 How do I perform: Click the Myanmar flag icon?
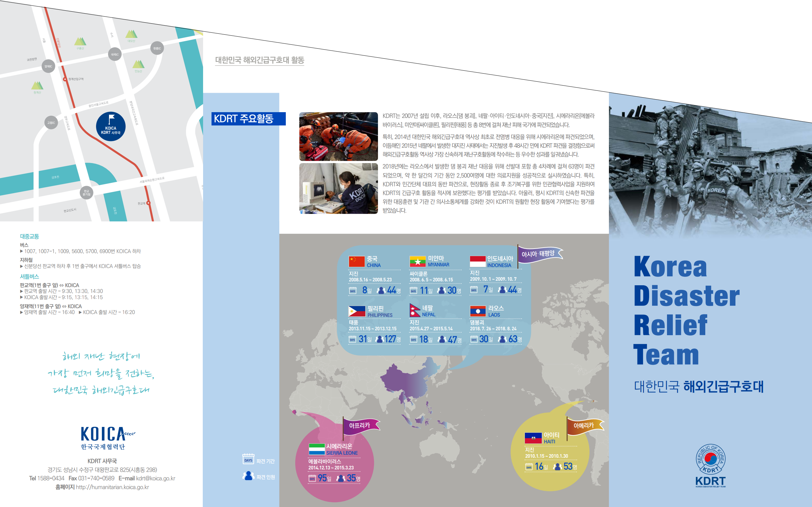(x=418, y=261)
